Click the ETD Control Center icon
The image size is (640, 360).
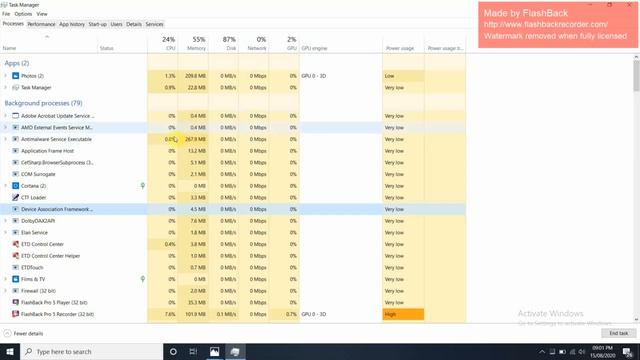[16, 244]
